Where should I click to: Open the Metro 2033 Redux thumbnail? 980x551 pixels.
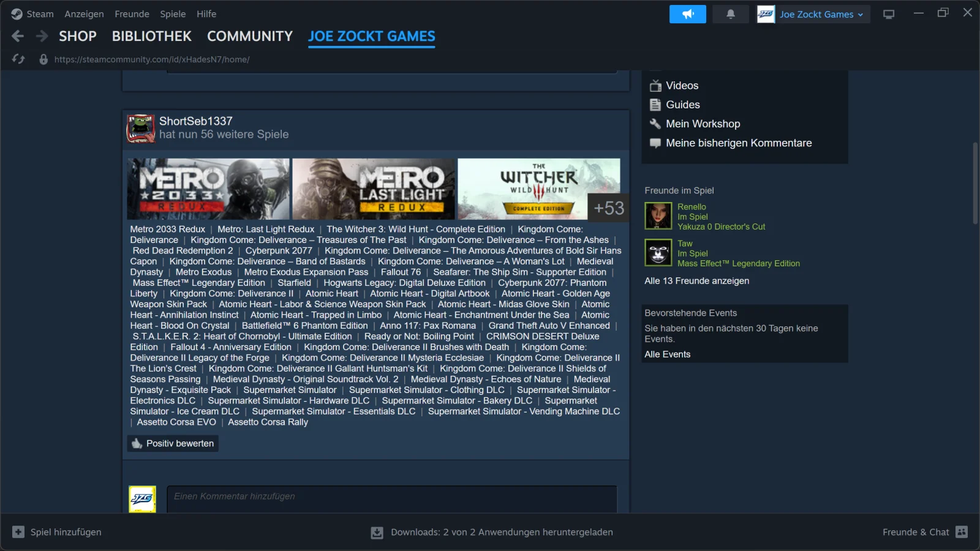click(x=208, y=189)
